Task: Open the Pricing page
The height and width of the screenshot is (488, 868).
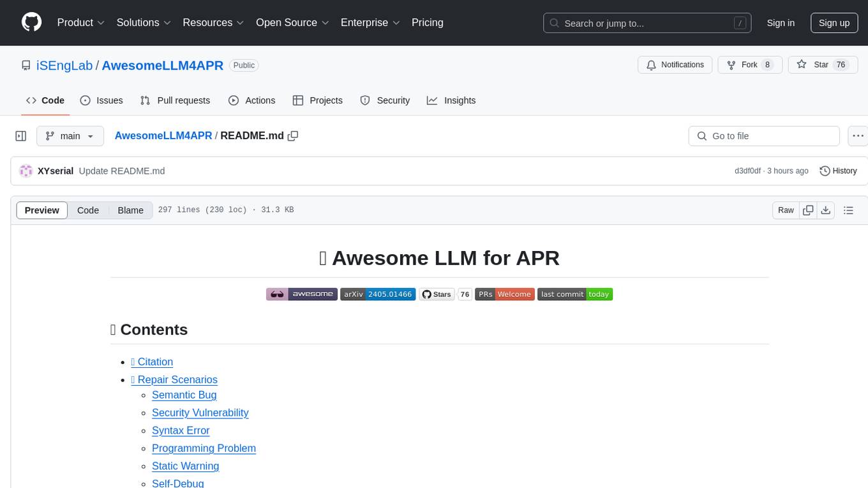Action: pyautogui.click(x=428, y=22)
